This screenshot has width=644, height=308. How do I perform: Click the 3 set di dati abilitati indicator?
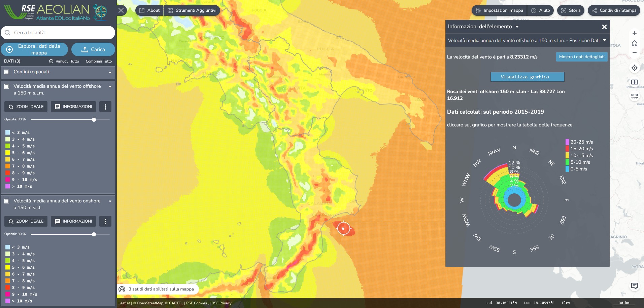click(x=158, y=289)
